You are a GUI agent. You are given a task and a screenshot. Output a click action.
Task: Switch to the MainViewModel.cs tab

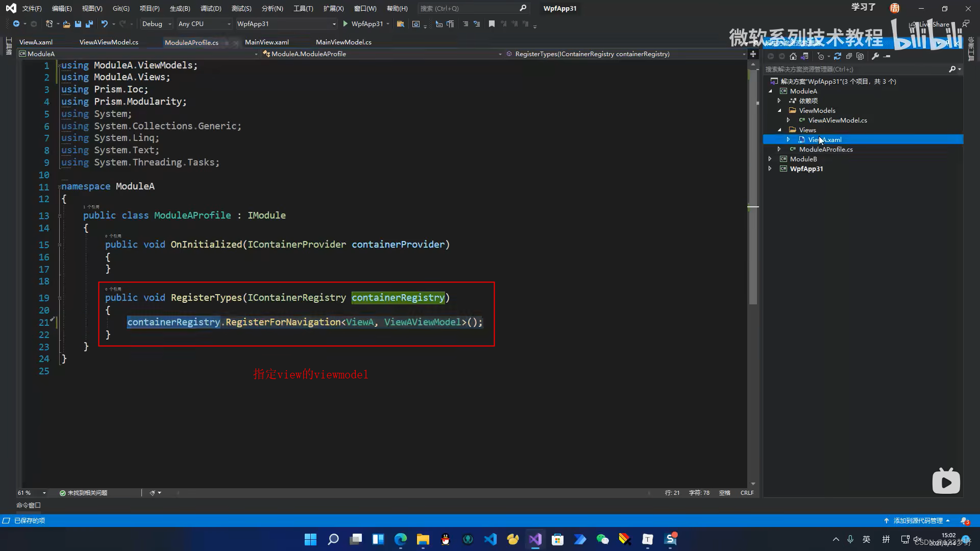click(344, 42)
